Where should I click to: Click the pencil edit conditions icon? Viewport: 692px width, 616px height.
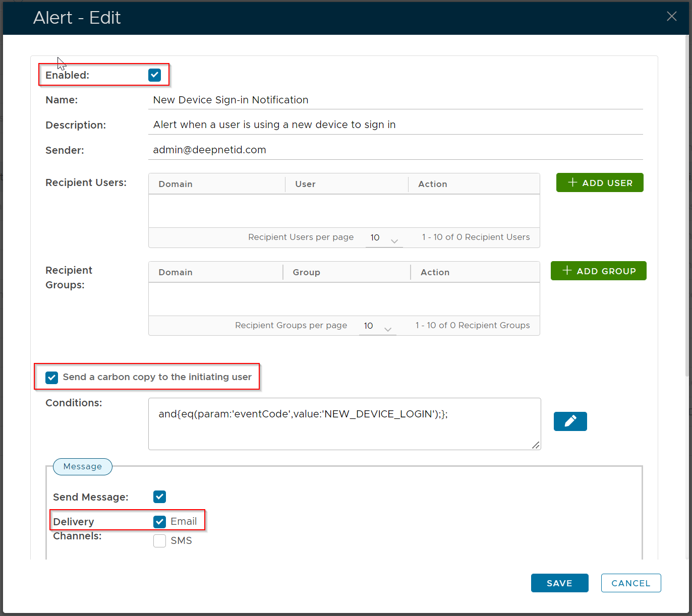pos(570,421)
